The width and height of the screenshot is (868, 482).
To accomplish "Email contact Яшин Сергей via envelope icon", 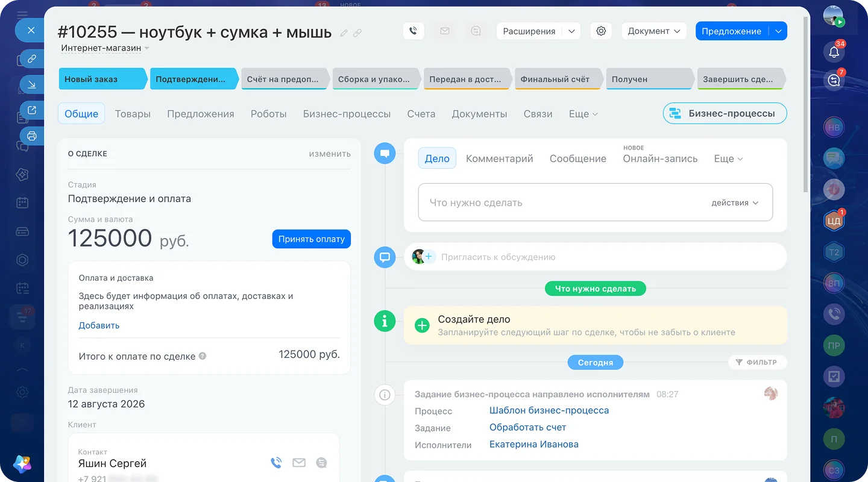I will 299,463.
